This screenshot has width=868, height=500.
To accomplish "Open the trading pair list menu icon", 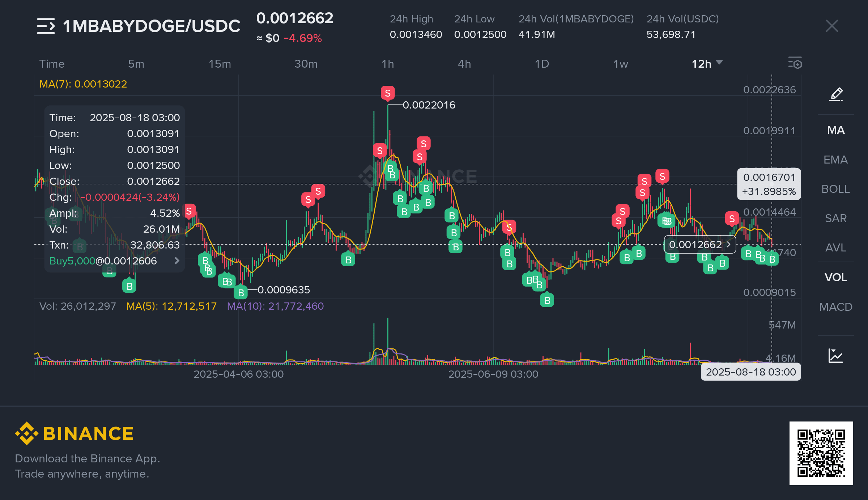I will [46, 26].
